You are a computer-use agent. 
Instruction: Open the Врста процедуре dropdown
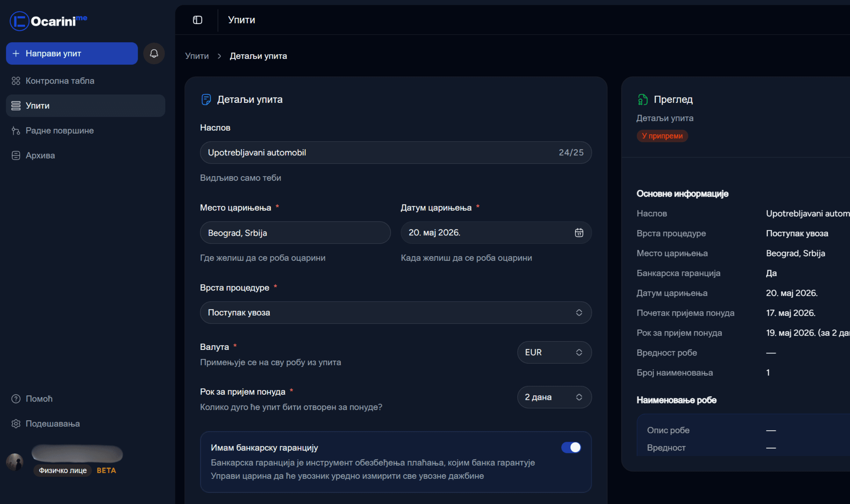(396, 312)
